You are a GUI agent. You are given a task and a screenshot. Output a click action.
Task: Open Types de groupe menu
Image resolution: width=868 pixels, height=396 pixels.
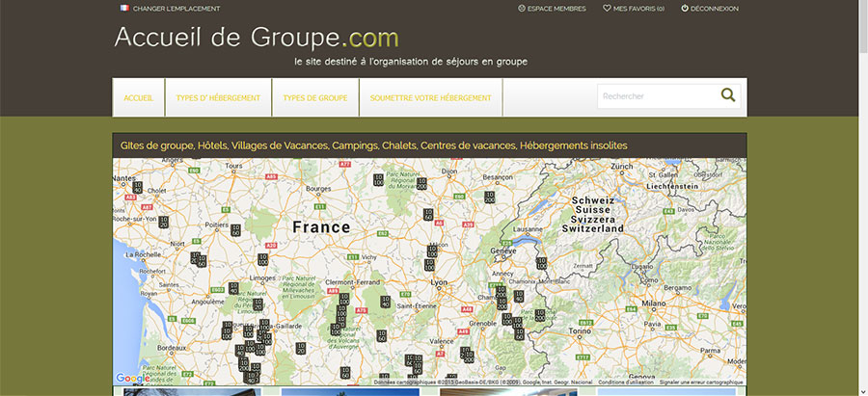pos(315,98)
